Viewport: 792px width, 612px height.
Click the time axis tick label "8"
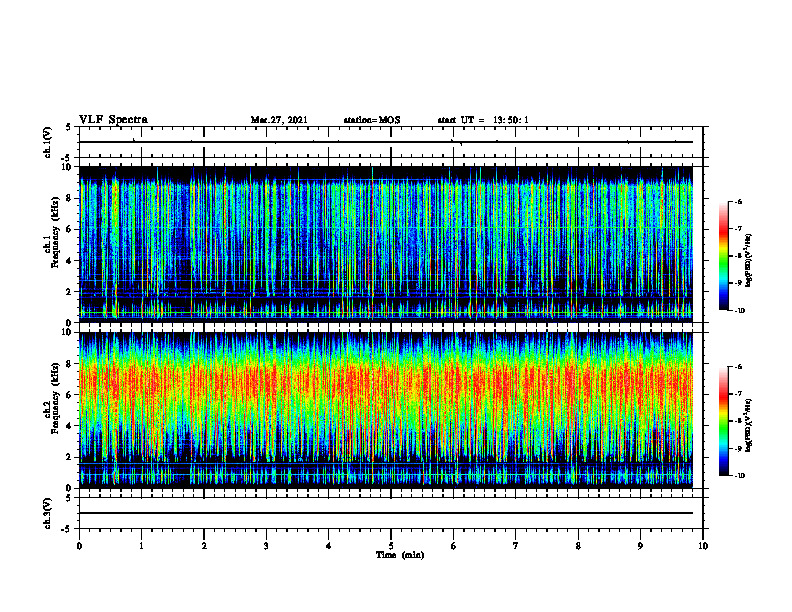click(x=578, y=546)
